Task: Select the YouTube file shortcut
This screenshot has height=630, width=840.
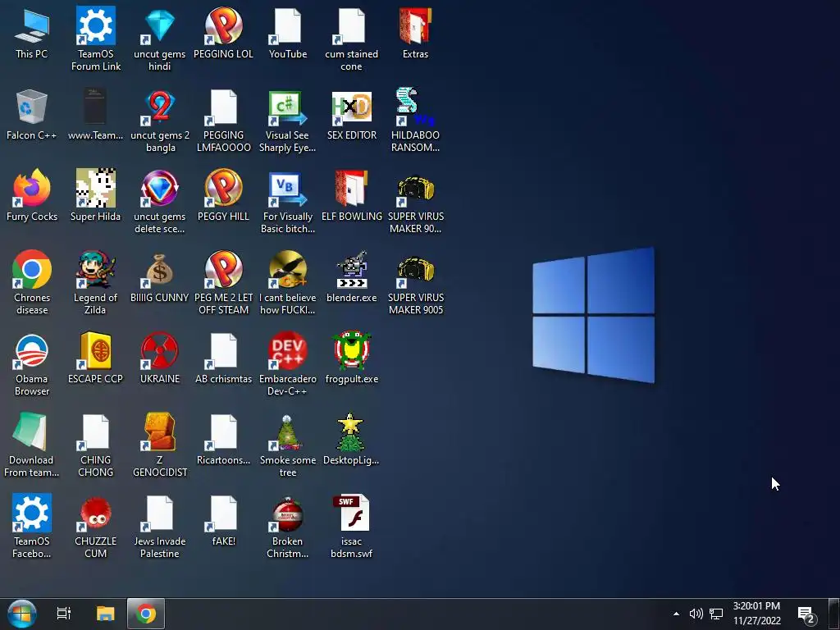Action: 288,33
